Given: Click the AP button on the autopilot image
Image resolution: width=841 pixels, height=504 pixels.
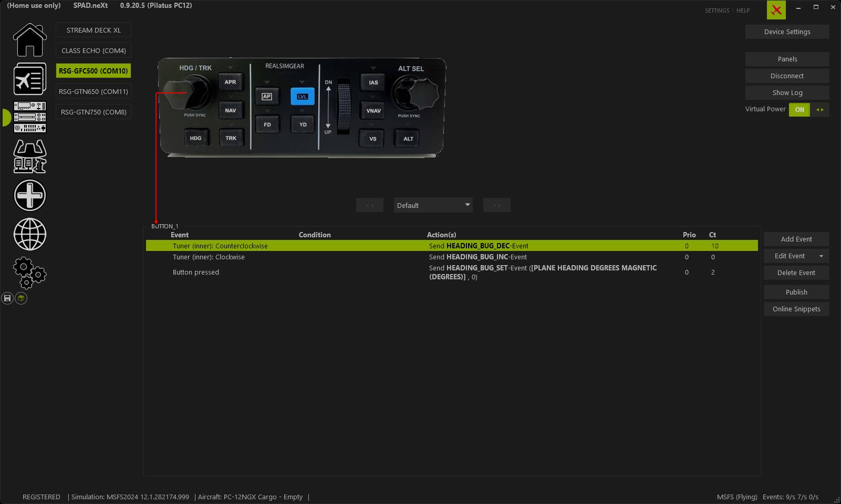Looking at the screenshot, I should coord(267,96).
